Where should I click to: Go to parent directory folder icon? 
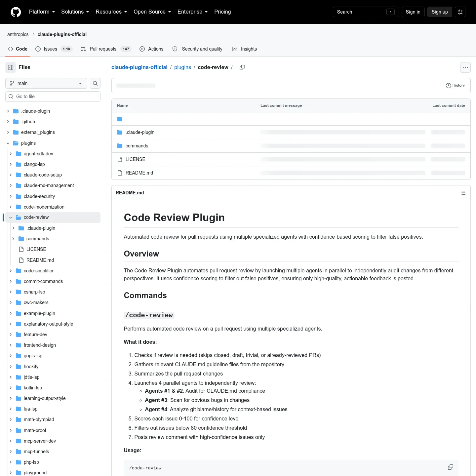[120, 119]
